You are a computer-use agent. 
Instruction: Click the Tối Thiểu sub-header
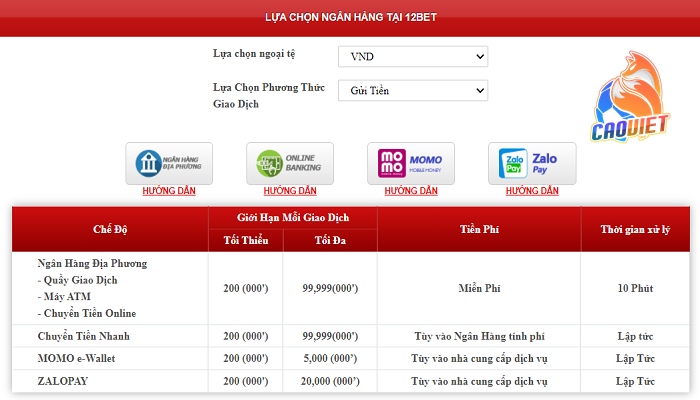pyautogui.click(x=246, y=240)
